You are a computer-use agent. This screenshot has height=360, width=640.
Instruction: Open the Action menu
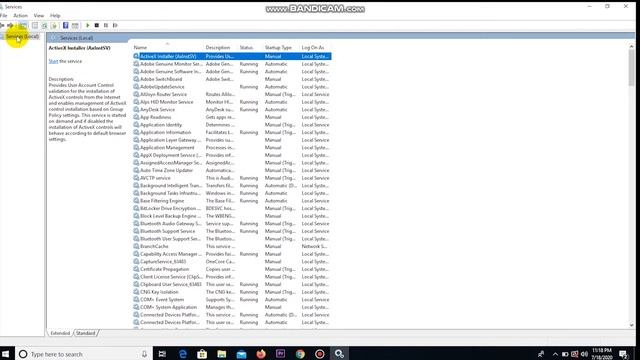[20, 16]
